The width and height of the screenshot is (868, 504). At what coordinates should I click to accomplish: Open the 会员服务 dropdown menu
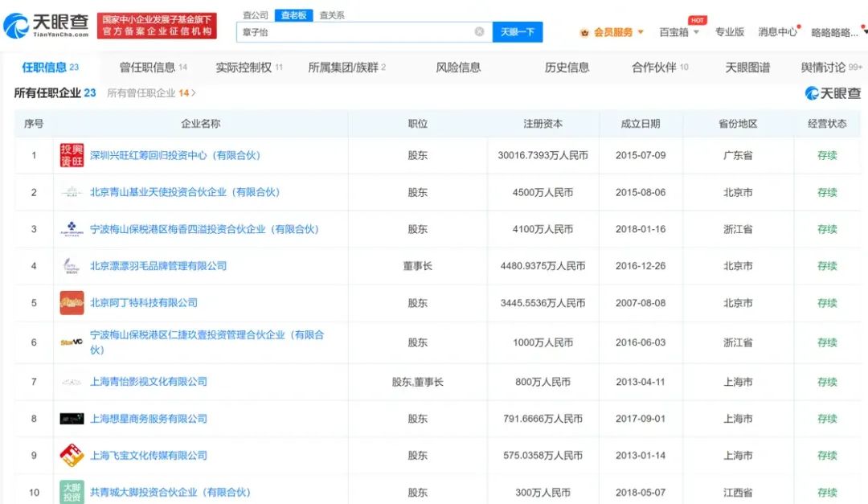tap(612, 32)
